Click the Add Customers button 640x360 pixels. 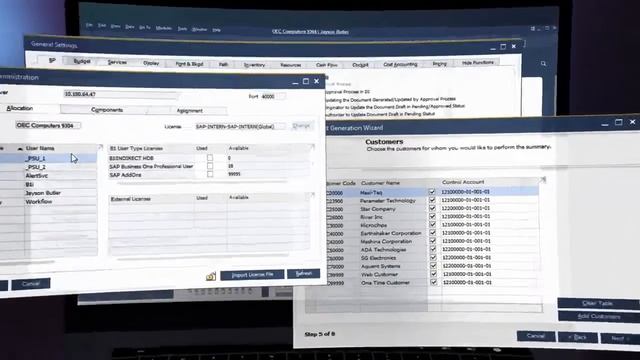(x=599, y=316)
